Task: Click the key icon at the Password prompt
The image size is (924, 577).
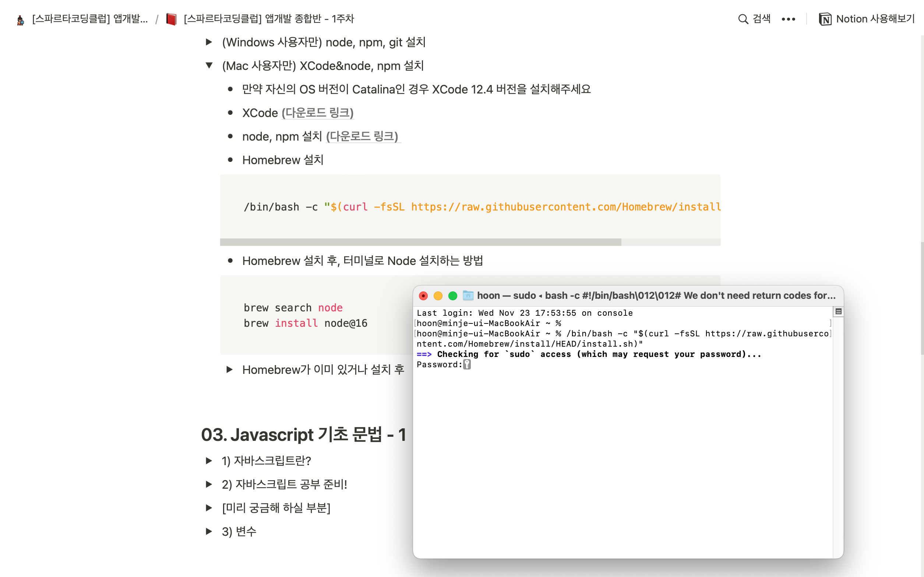Action: 467,364
